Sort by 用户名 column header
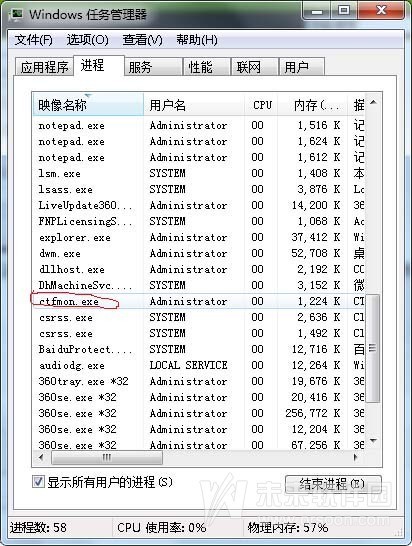This screenshot has height=546, width=412. point(194,104)
